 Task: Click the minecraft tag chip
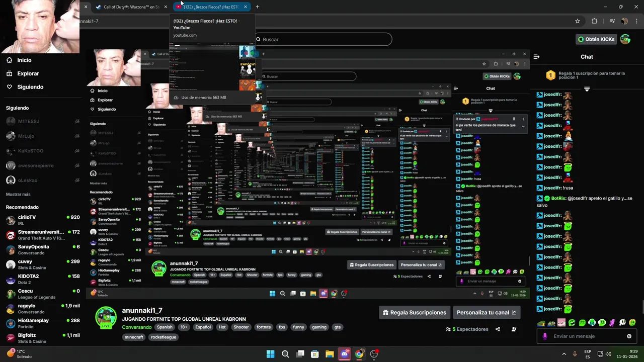tap(134, 337)
